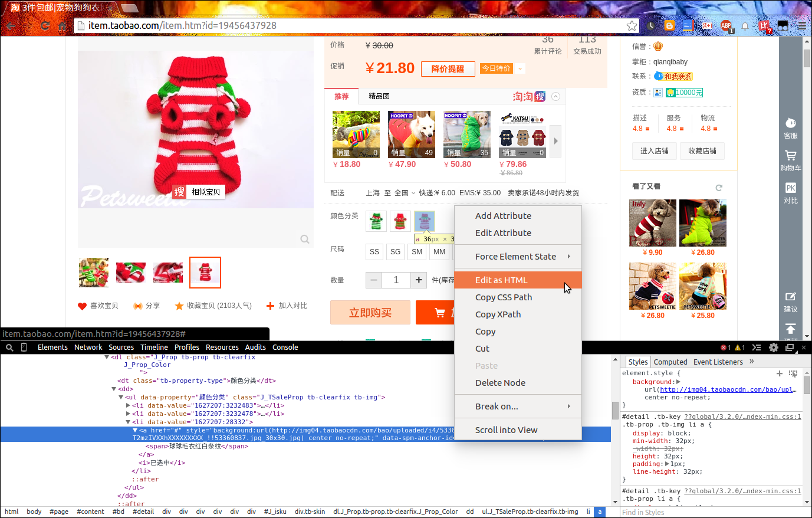The width and height of the screenshot is (812, 518).
Task: Click the AdBlock Plus extension icon
Action: pos(726,26)
